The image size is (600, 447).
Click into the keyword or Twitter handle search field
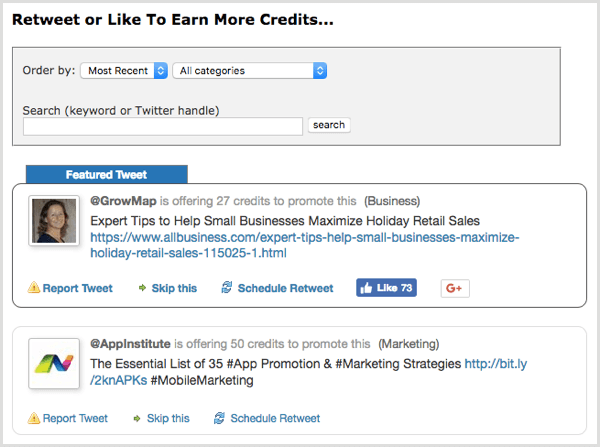click(162, 126)
